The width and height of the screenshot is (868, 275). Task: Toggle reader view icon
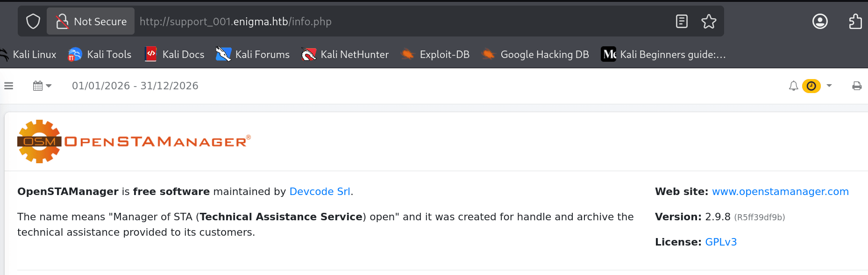(682, 22)
